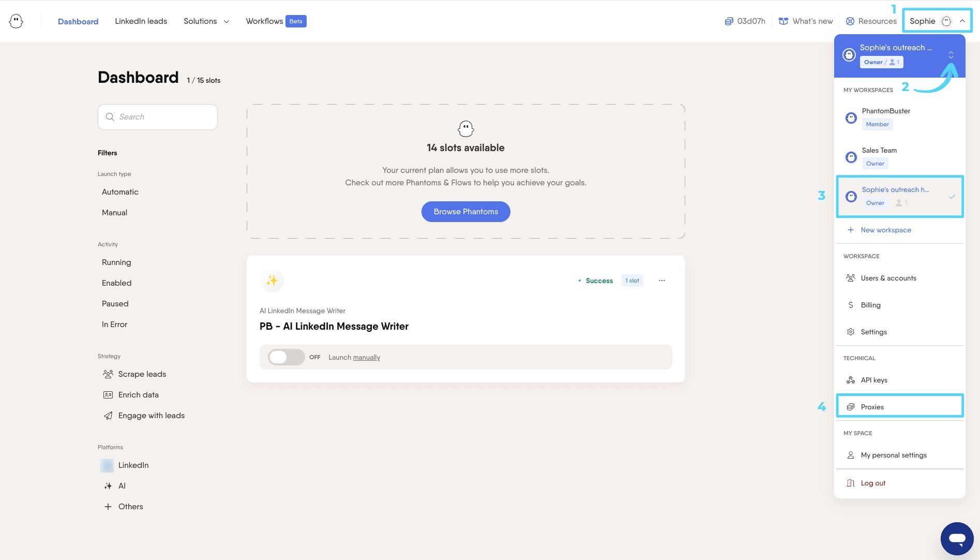Screen dimensions: 980x560
Task: Open Users & accounts
Action: coord(900,278)
